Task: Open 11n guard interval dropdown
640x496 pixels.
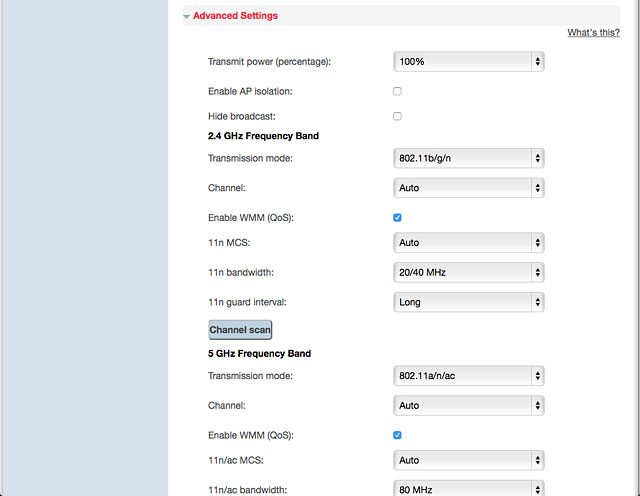Action: pos(469,302)
